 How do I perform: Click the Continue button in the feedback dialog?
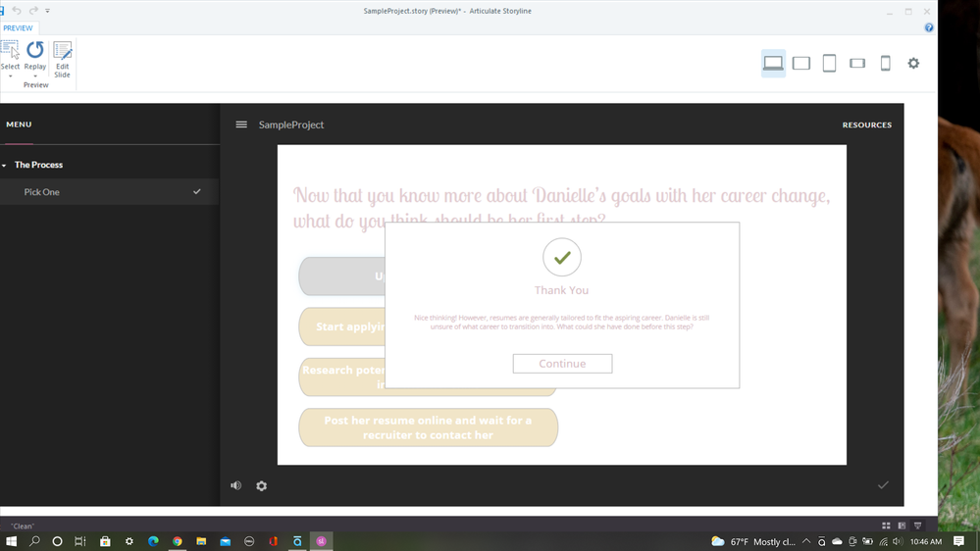click(x=562, y=364)
